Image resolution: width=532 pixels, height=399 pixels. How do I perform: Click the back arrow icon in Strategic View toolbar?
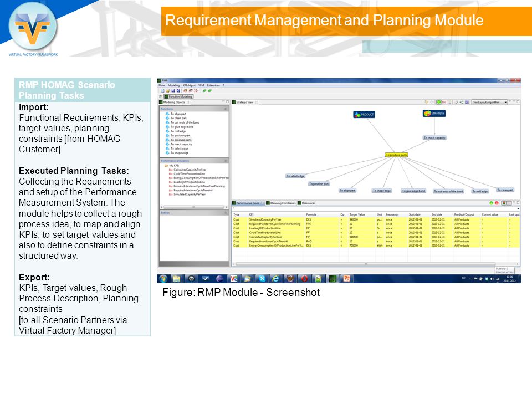[427, 102]
